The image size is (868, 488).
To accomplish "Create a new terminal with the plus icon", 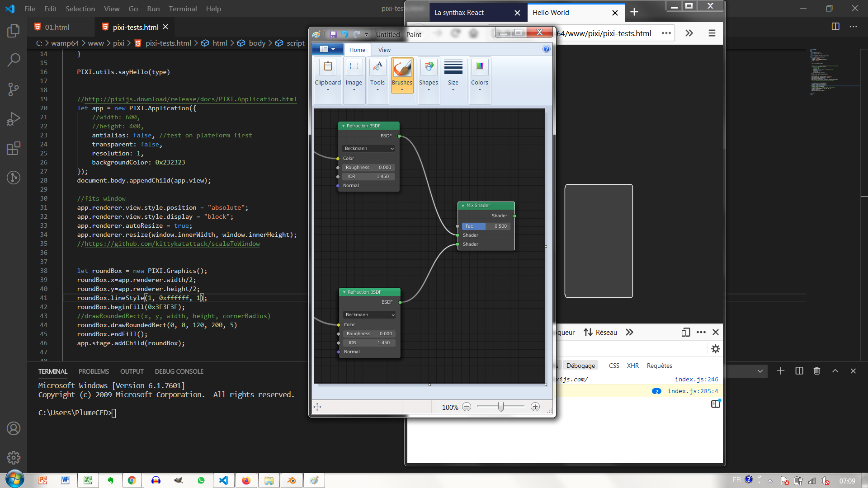I will [x=781, y=371].
